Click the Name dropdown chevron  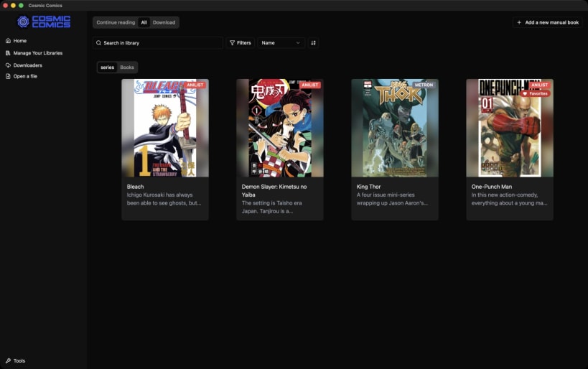(x=298, y=43)
